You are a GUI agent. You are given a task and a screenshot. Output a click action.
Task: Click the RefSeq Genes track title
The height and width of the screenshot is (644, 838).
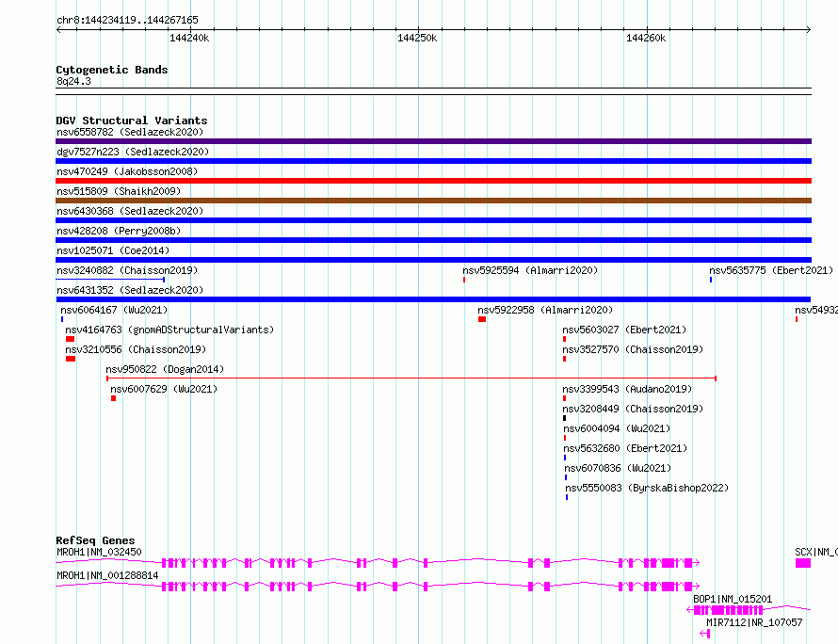click(95, 540)
